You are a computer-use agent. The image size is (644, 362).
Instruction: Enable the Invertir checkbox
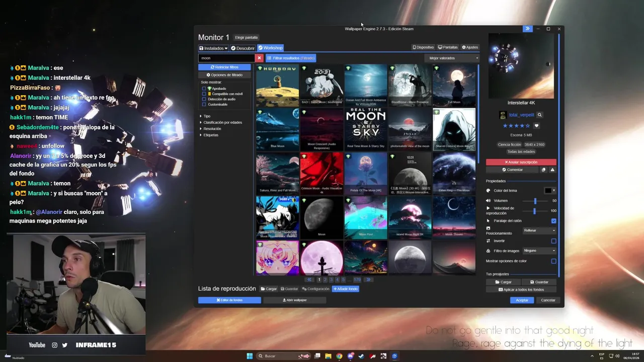[553, 241]
